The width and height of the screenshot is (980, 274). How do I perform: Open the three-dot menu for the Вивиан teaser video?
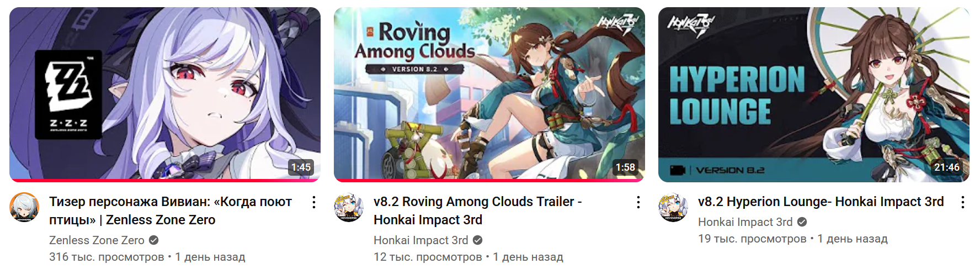click(x=313, y=202)
